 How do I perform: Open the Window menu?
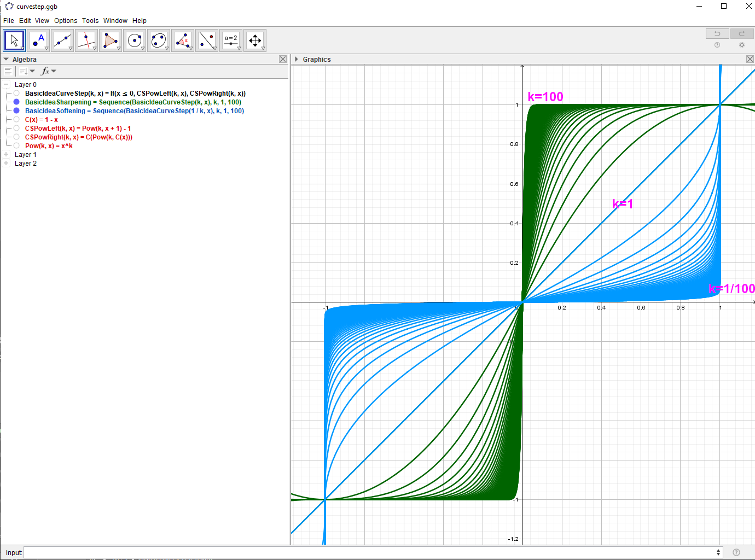click(115, 21)
